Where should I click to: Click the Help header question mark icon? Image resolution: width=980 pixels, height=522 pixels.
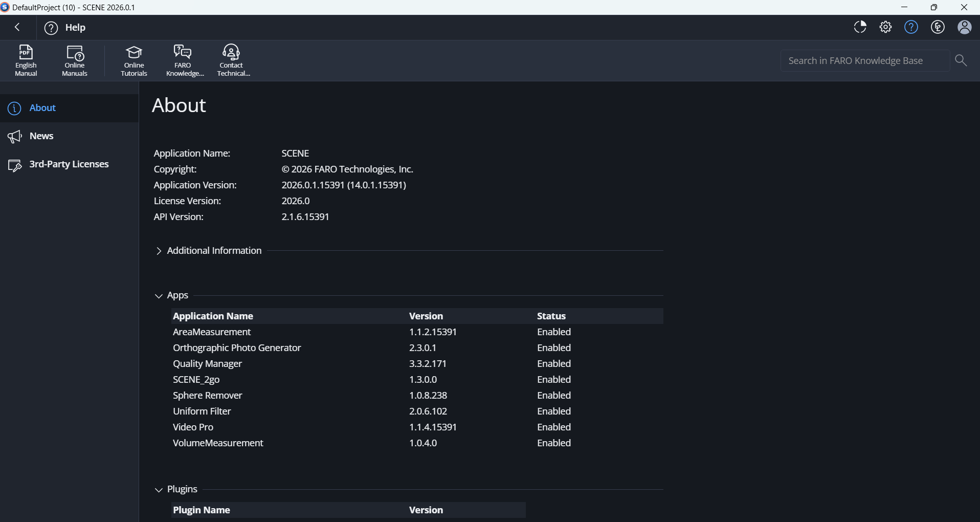coord(51,28)
